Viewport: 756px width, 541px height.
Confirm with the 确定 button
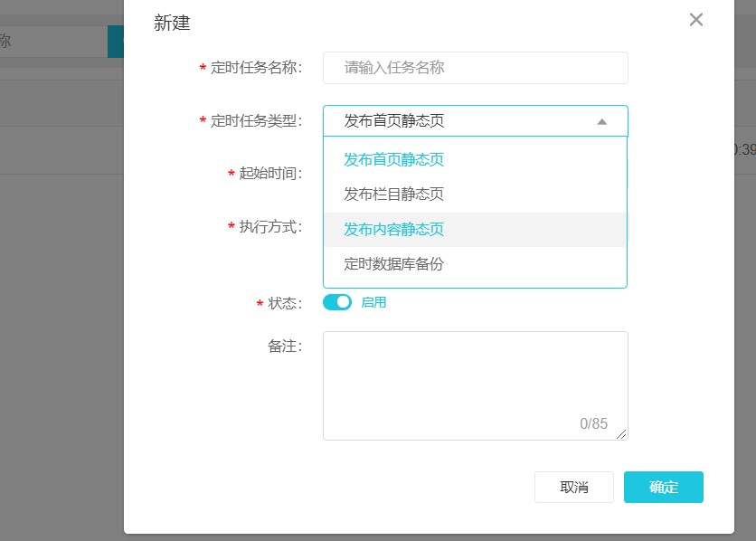coord(663,487)
